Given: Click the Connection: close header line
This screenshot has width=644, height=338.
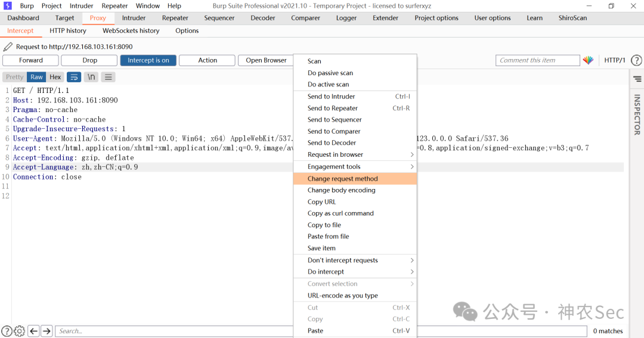Looking at the screenshot, I should 47,177.
